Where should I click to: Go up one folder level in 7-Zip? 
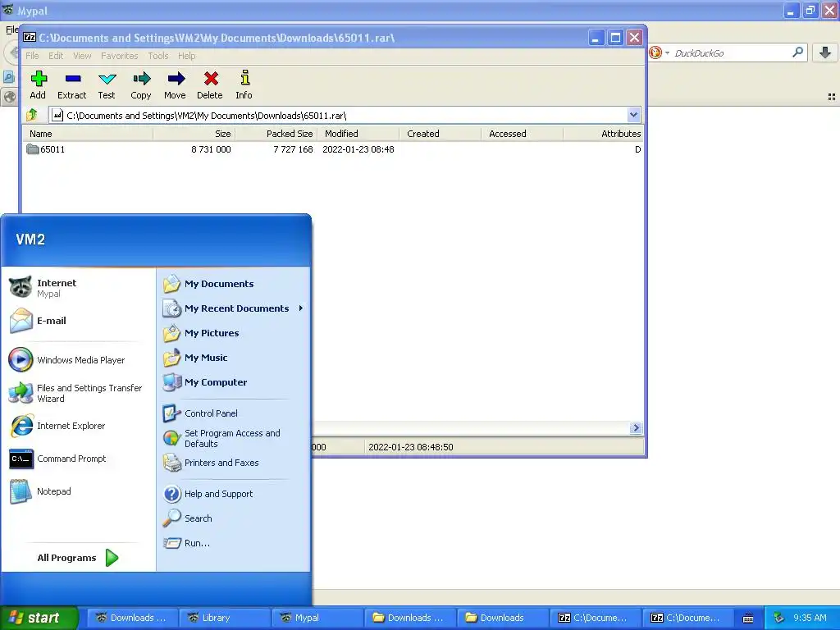pyautogui.click(x=32, y=115)
